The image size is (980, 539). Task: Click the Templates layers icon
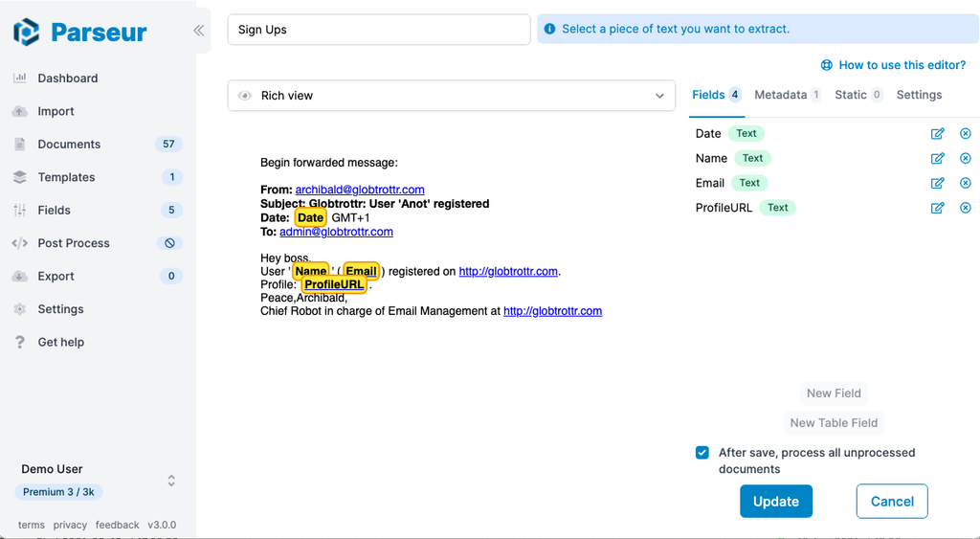[20, 177]
